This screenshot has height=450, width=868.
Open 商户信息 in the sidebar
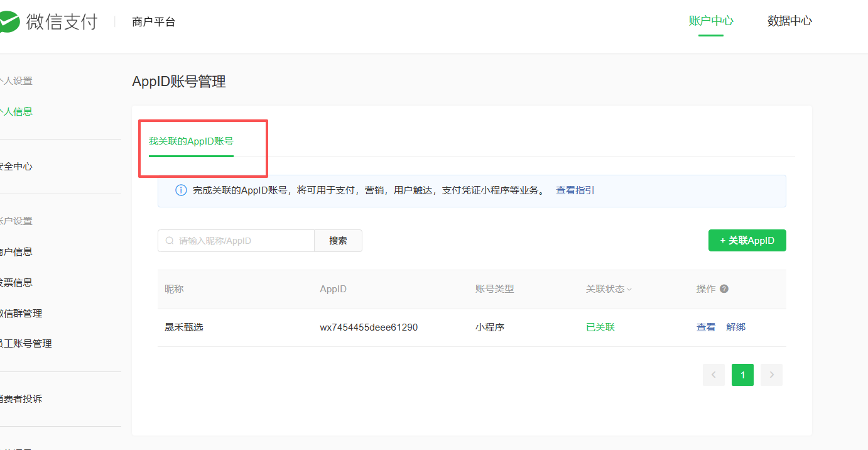click(x=16, y=252)
